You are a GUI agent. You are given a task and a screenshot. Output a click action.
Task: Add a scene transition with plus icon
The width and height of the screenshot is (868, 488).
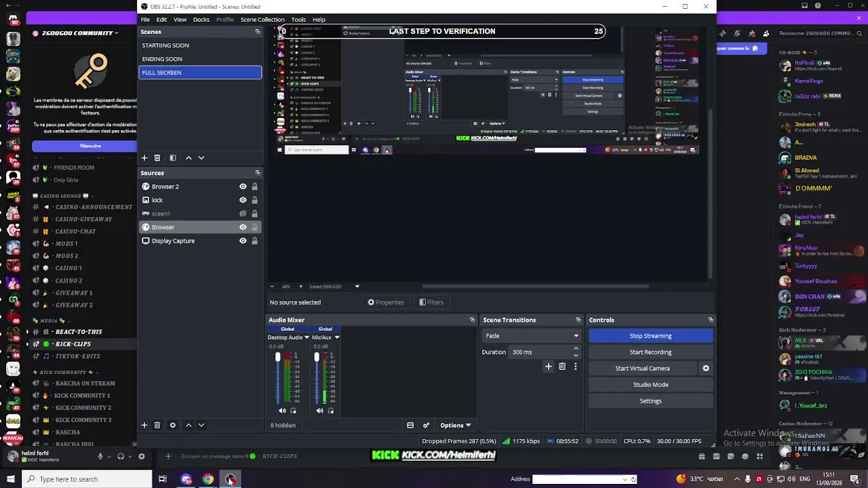pyautogui.click(x=549, y=367)
